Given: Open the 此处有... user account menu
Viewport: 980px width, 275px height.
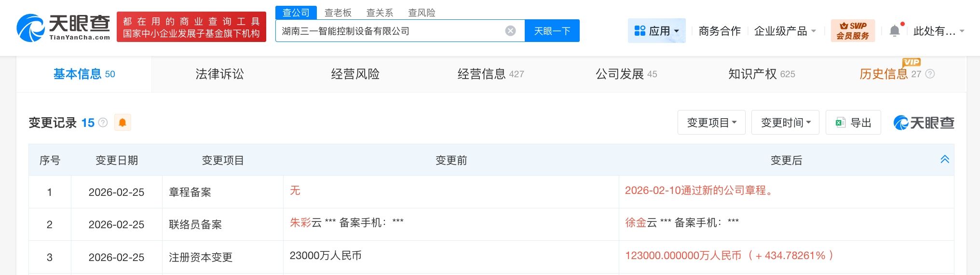Looking at the screenshot, I should point(938,31).
